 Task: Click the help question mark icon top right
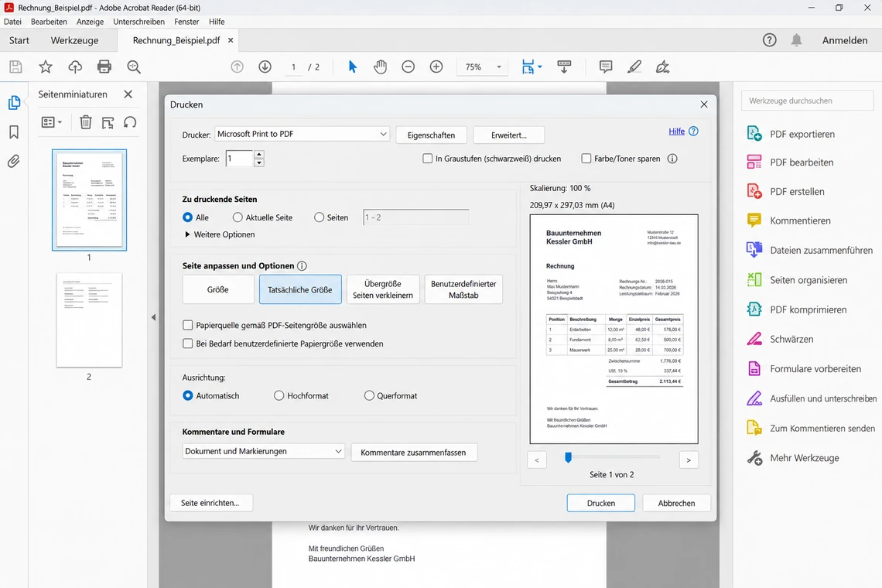tap(770, 40)
